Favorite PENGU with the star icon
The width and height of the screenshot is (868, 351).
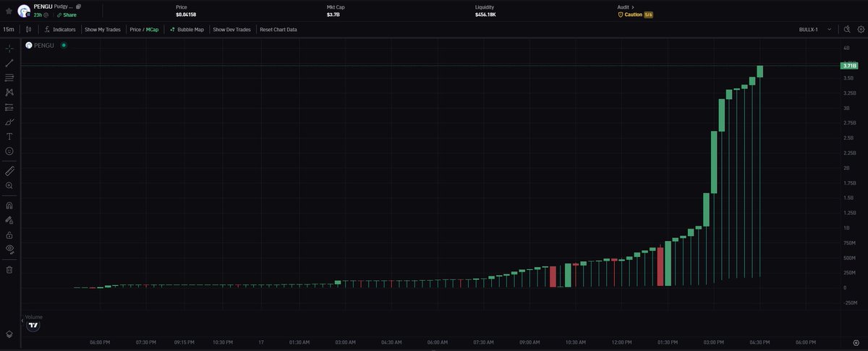tap(9, 11)
